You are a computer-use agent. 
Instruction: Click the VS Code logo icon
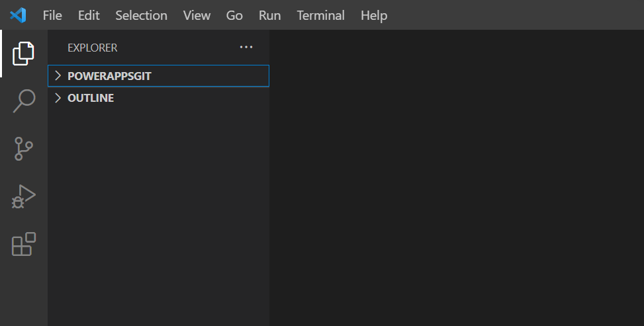(18, 15)
